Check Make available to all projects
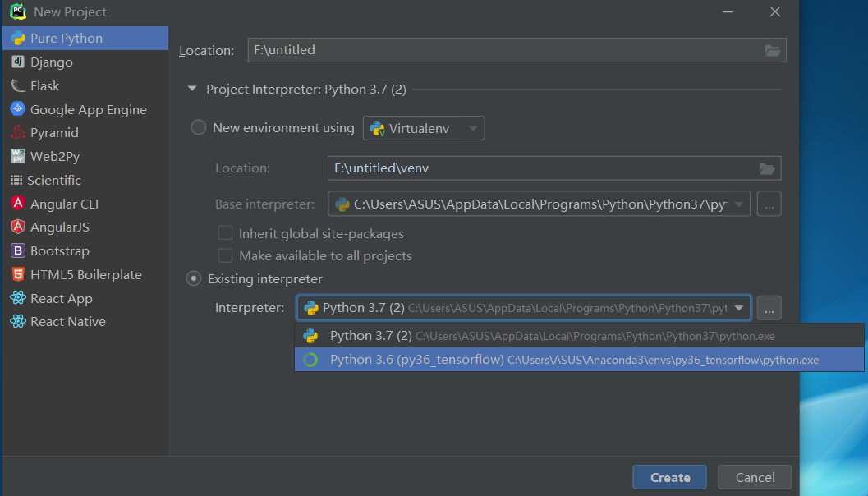The height and width of the screenshot is (496, 868). (x=225, y=256)
